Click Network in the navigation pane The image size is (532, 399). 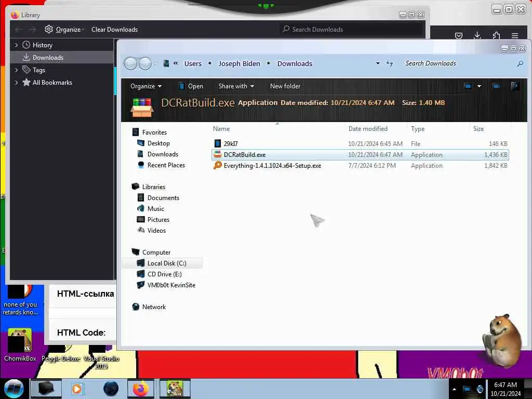(154, 307)
